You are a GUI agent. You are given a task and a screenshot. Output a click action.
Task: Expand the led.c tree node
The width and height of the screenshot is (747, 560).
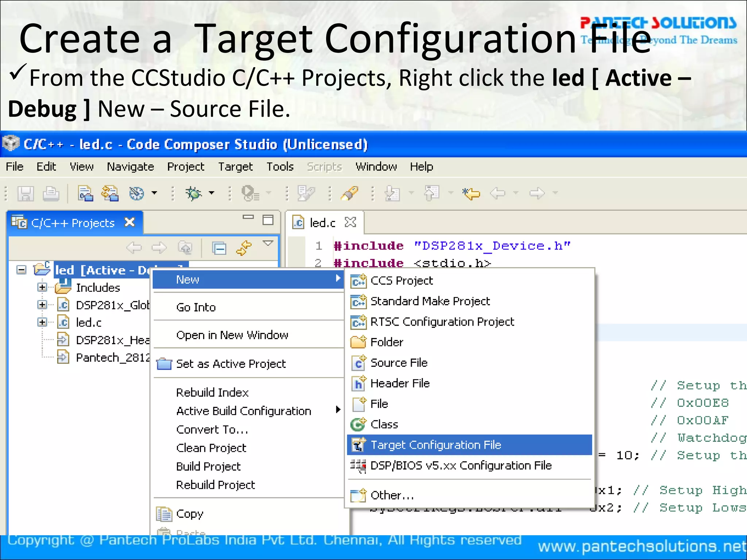[42, 322]
